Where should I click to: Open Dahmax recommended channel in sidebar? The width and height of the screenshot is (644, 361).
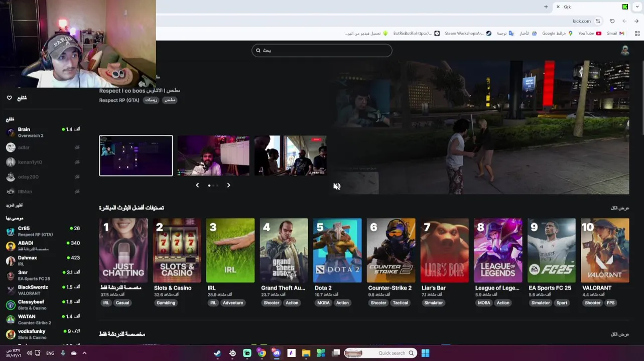click(x=43, y=260)
